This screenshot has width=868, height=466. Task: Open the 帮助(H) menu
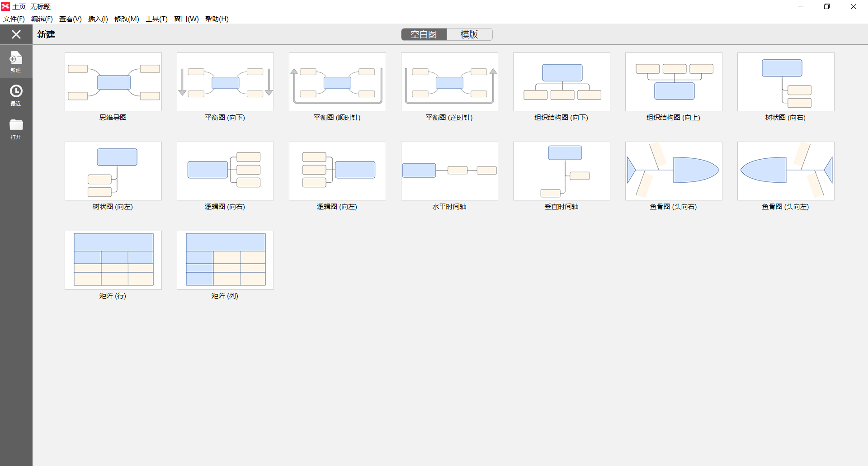click(x=217, y=19)
